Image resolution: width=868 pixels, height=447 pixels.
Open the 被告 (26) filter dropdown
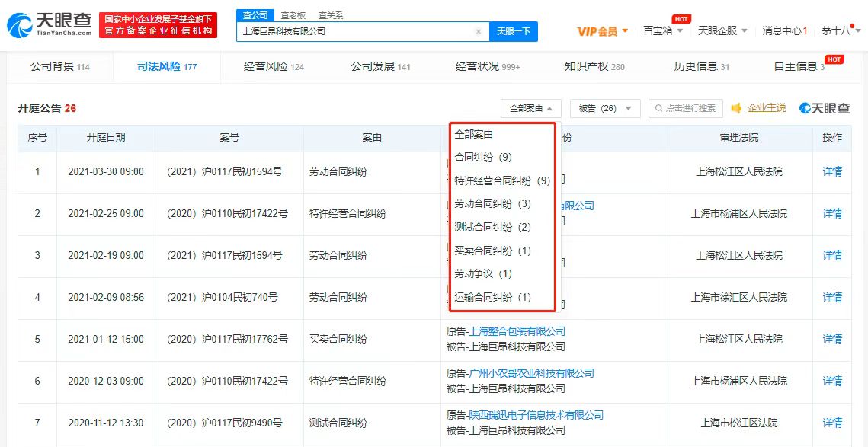click(605, 108)
